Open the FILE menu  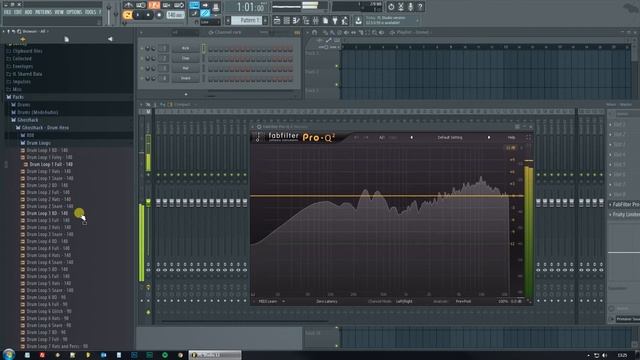[7, 12]
